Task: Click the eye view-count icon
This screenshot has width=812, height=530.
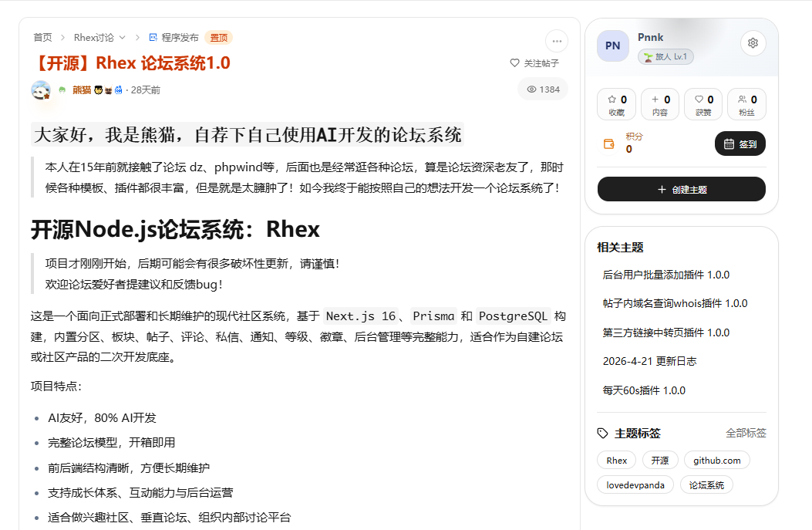Action: pyautogui.click(x=531, y=89)
